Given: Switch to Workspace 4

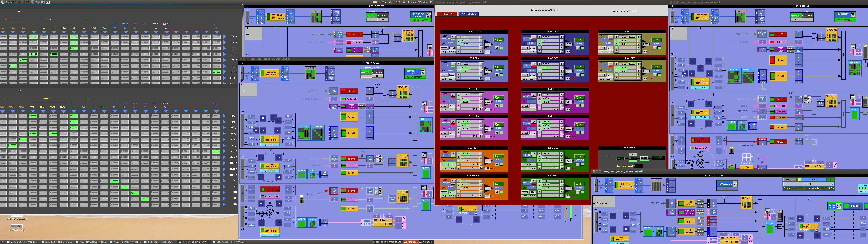Looking at the screenshot, I should [x=426, y=242].
